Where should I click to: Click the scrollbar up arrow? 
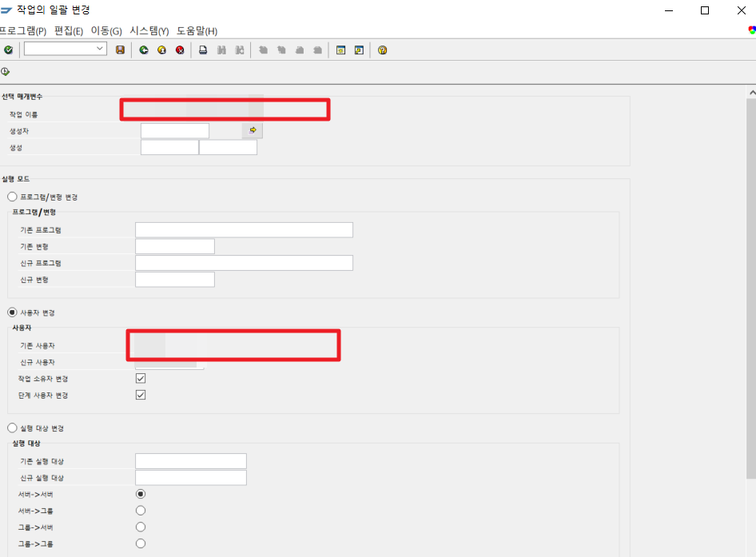tap(752, 92)
